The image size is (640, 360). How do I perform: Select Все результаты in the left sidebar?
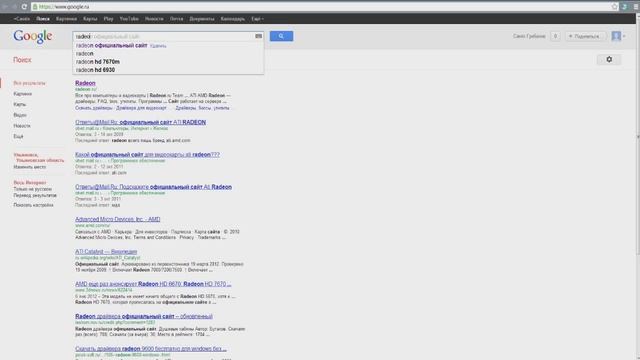tap(29, 83)
